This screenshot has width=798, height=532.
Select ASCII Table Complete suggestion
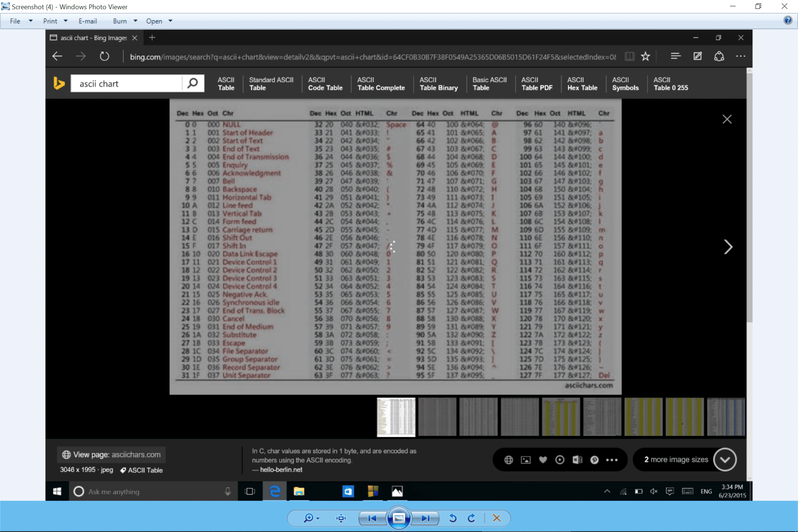[381, 84]
